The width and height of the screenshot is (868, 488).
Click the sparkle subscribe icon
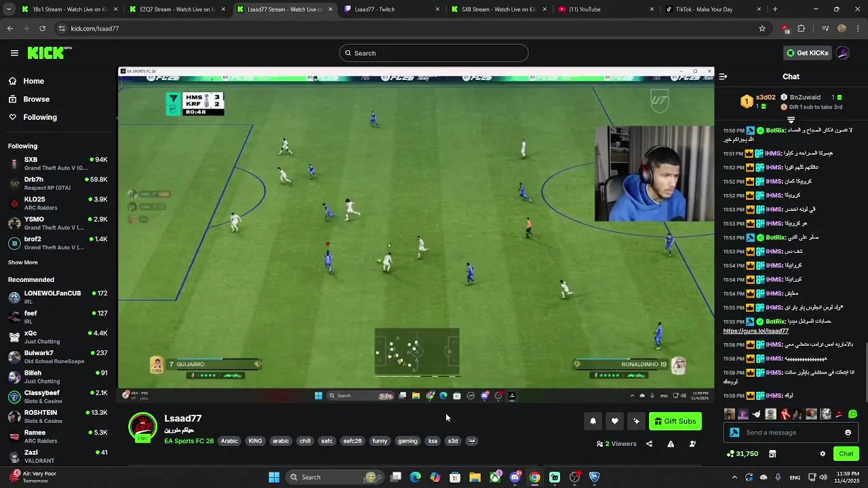click(636, 421)
